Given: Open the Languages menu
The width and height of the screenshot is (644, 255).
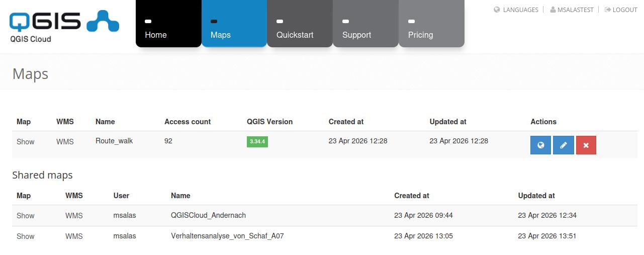Looking at the screenshot, I should [516, 10].
